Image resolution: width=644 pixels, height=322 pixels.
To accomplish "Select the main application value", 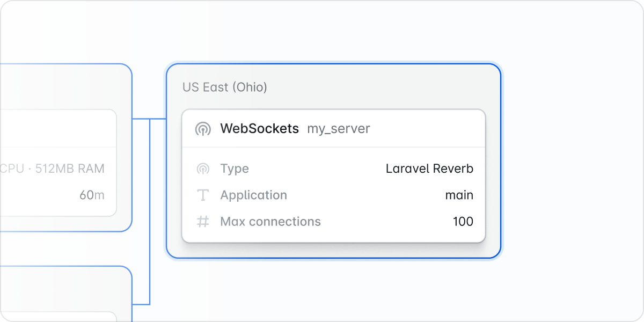I will coord(459,195).
